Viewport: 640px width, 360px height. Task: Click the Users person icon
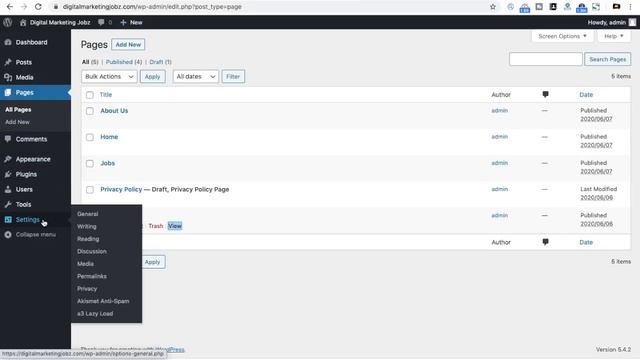pos(8,189)
